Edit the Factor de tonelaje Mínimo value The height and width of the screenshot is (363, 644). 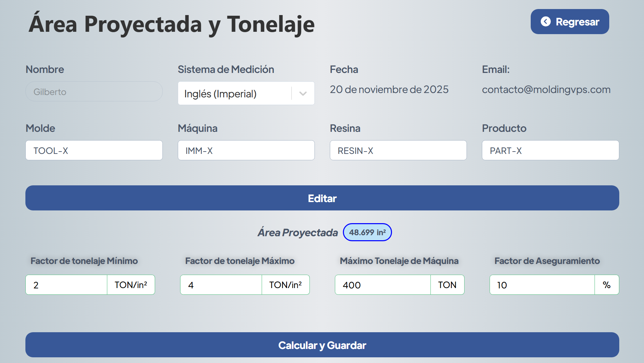(66, 285)
